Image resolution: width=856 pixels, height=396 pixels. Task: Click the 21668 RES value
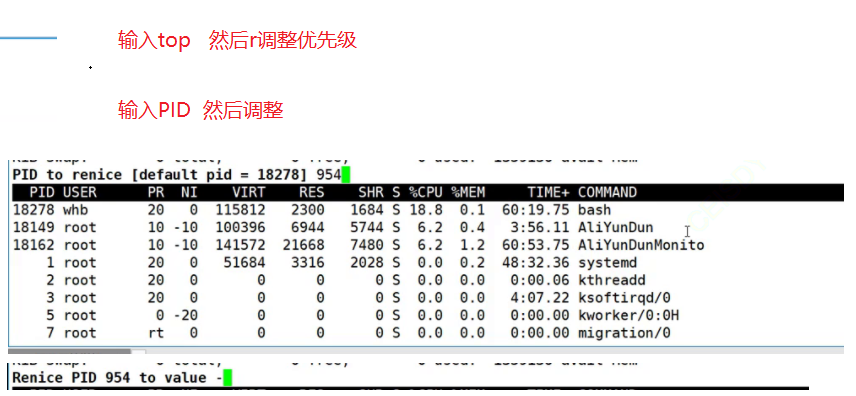click(x=304, y=245)
